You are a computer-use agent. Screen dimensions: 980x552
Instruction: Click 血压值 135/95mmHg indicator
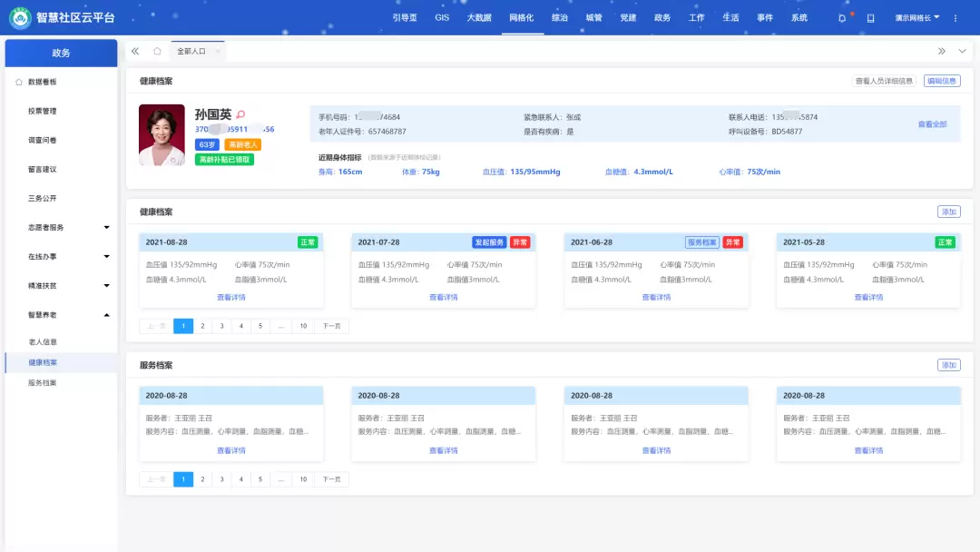(x=521, y=172)
